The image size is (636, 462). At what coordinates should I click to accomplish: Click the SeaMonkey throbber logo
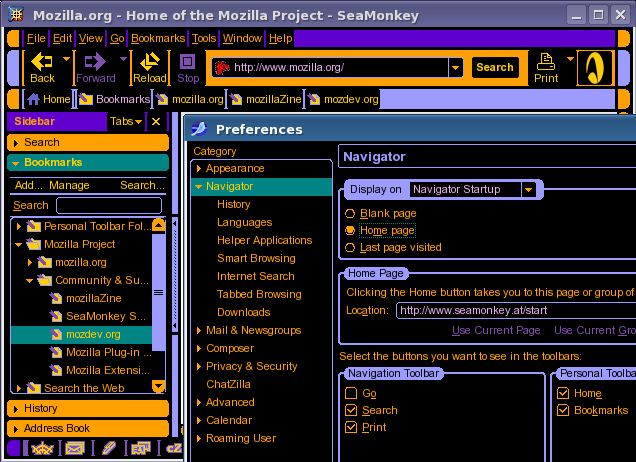[594, 68]
